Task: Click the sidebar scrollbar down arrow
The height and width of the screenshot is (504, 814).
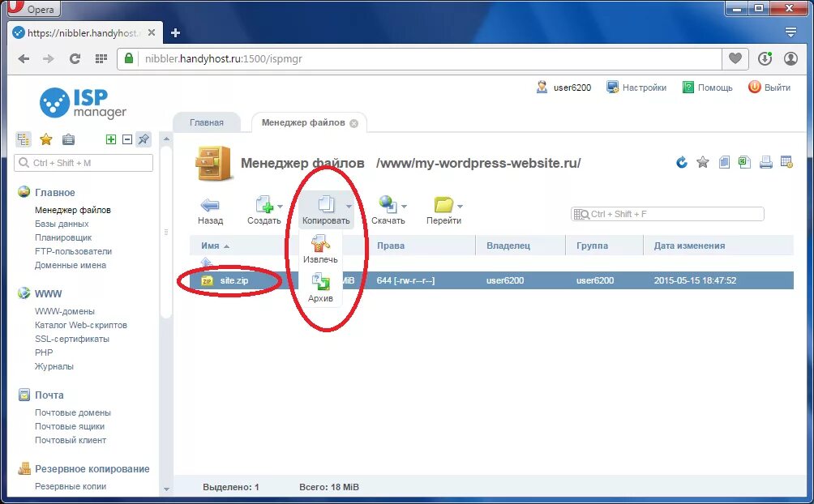Action: point(166,489)
